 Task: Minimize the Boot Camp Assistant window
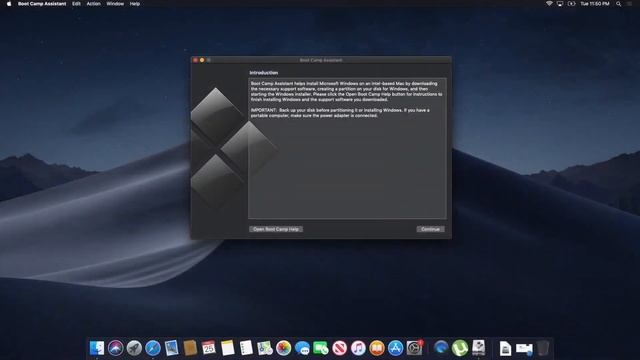pyautogui.click(x=202, y=60)
